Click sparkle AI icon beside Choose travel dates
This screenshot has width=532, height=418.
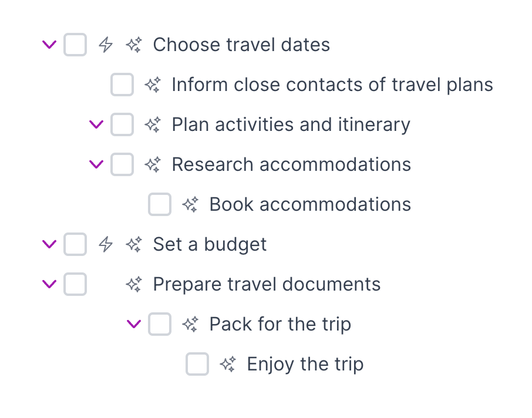point(134,45)
